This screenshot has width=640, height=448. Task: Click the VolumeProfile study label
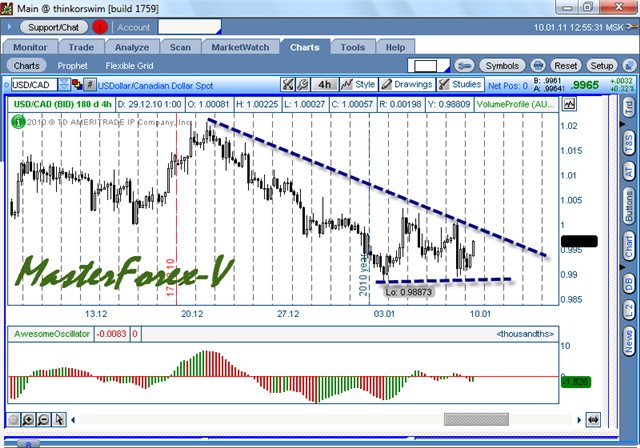516,104
